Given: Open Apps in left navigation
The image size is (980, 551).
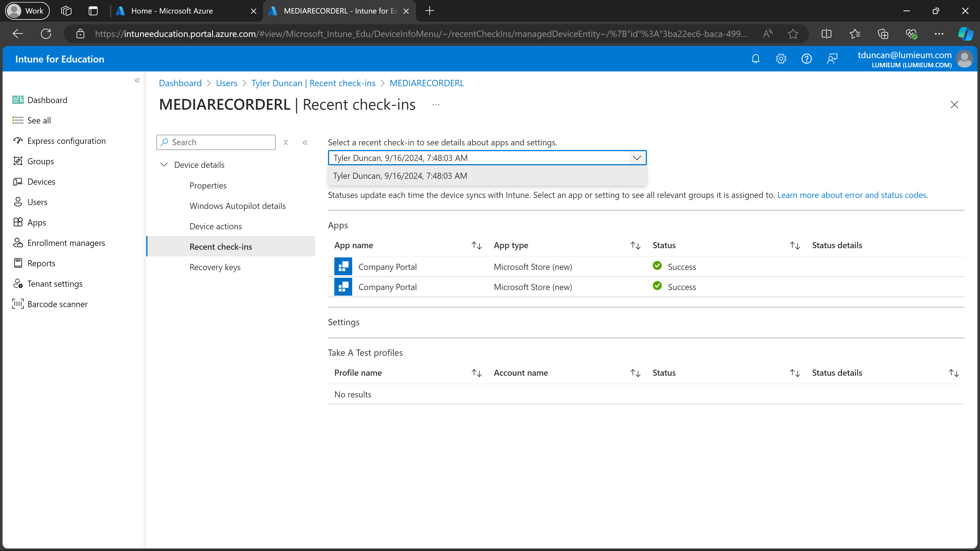Looking at the screenshot, I should point(36,222).
